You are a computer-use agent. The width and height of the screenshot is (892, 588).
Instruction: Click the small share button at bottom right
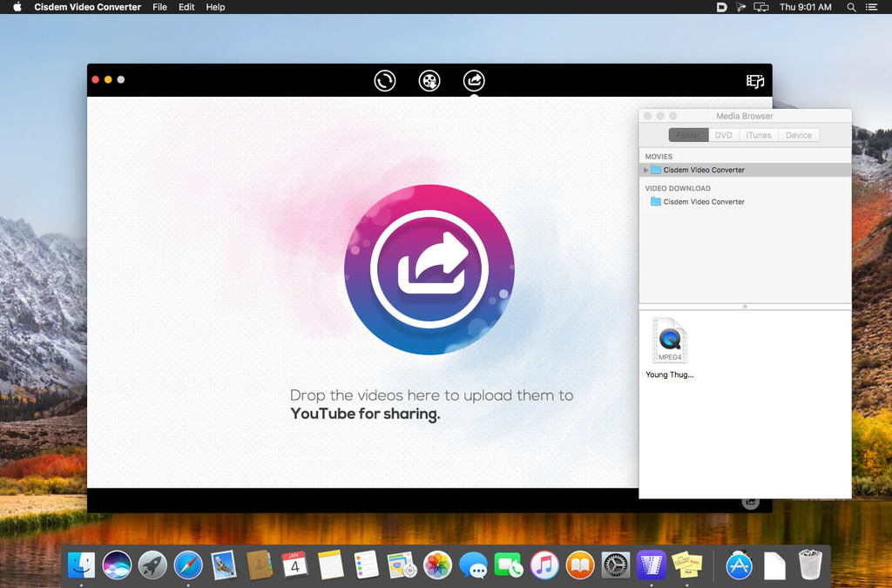click(750, 502)
